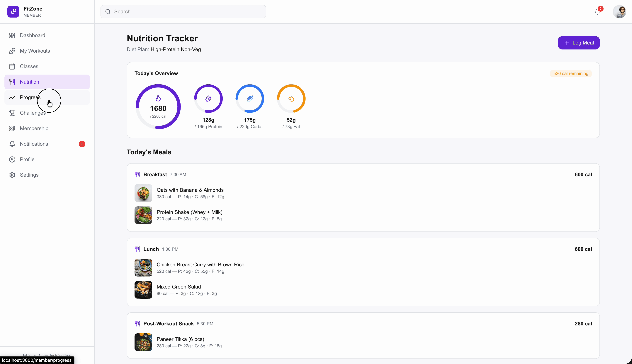Open Classes via the calendar icon
This screenshot has width=632, height=364.
[12, 66]
